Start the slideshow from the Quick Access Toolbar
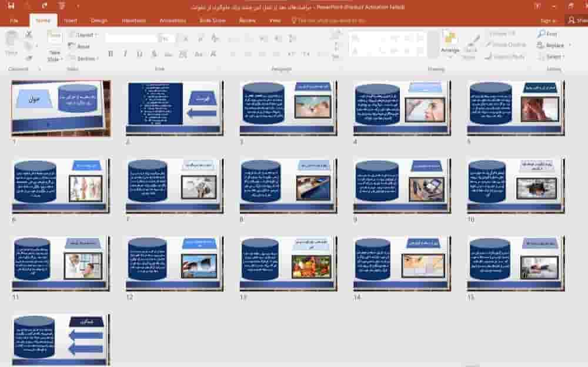 pyautogui.click(x=62, y=6)
